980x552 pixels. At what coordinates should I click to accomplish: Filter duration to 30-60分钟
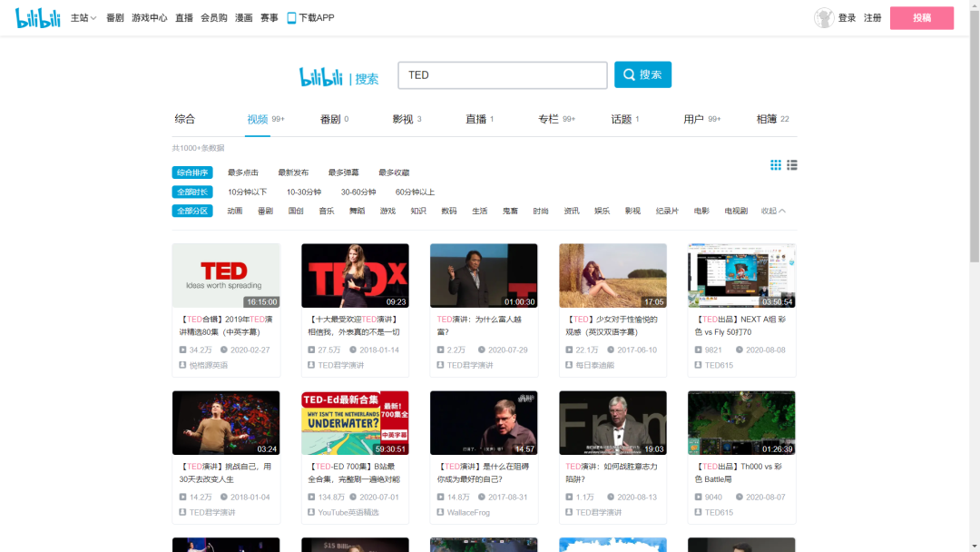point(358,192)
